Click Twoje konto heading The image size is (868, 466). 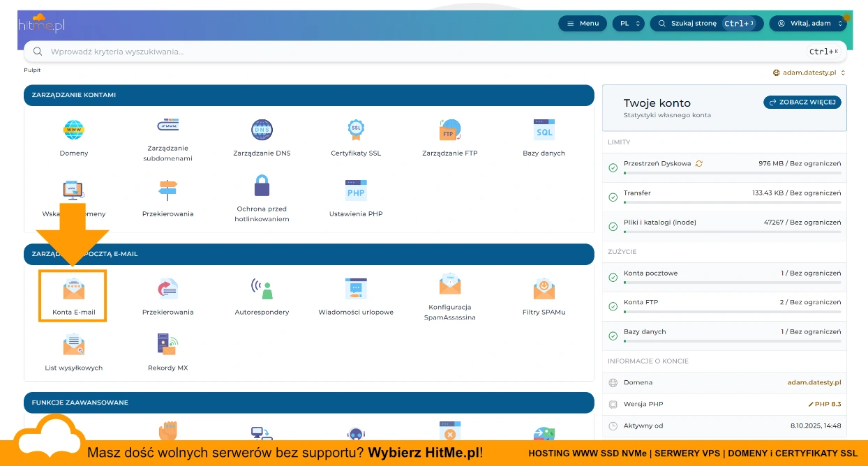point(657,103)
